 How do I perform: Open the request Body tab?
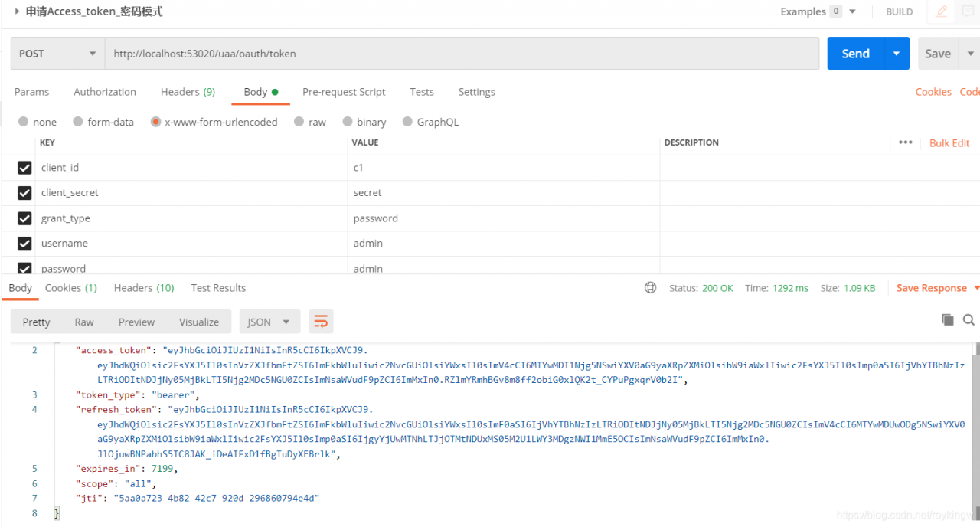(260, 92)
